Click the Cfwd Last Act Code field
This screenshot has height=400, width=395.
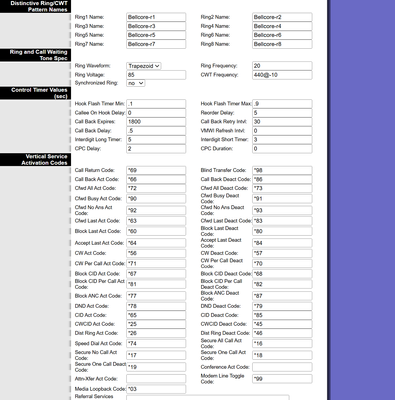(x=156, y=221)
